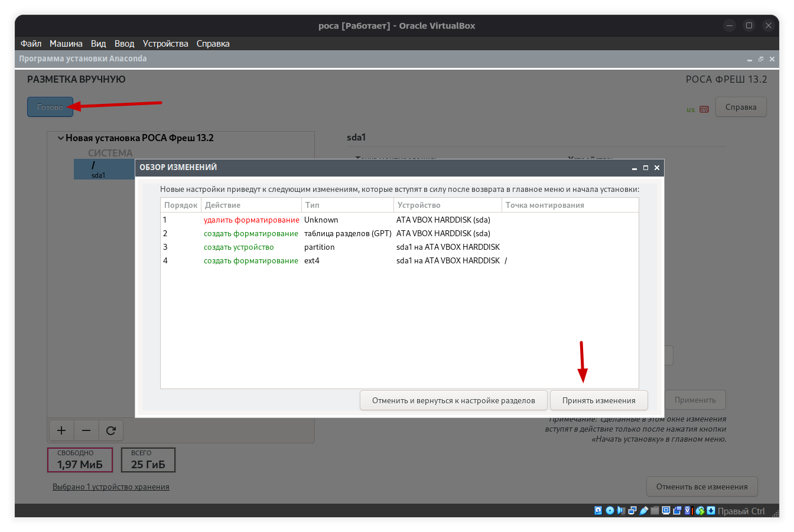Image resolution: width=794 pixels, height=532 pixels.
Task: Click the СВОБОДНО 1,97 МиБ box
Action: [80, 460]
